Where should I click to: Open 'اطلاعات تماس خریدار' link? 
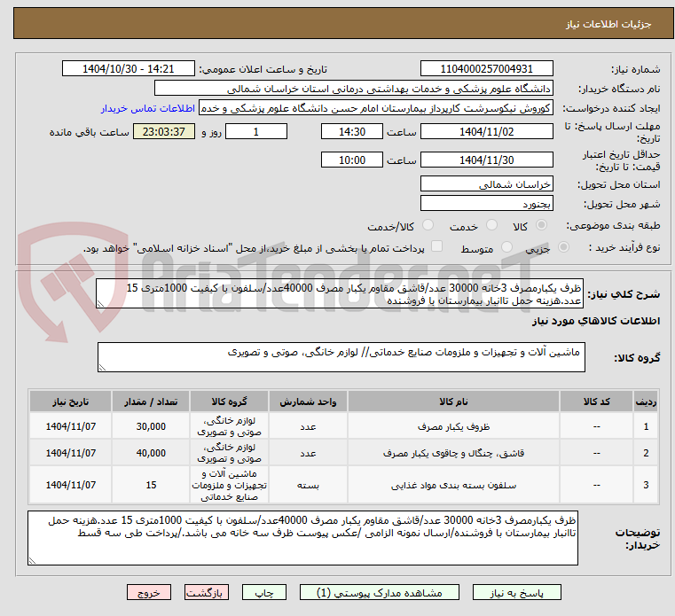tap(148, 108)
